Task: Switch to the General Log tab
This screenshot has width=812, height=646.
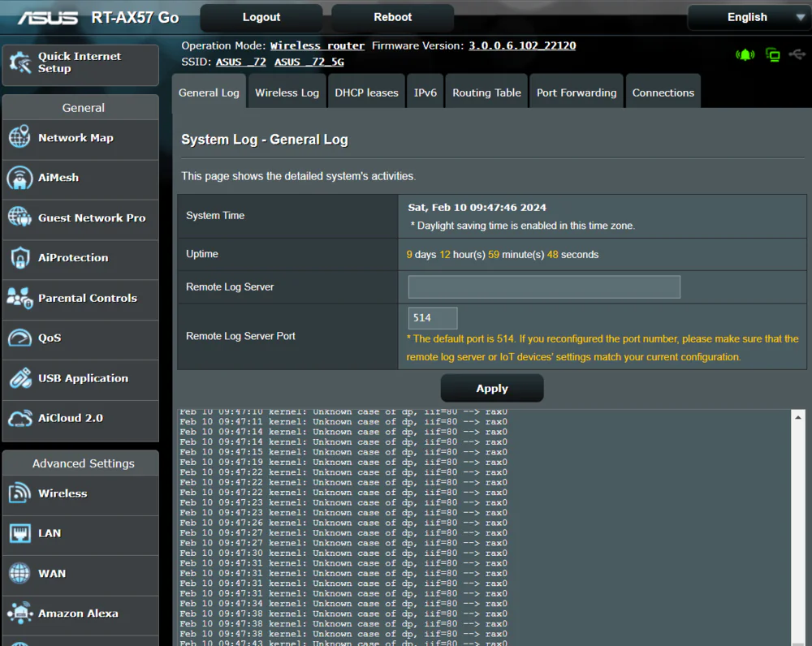Action: [209, 93]
